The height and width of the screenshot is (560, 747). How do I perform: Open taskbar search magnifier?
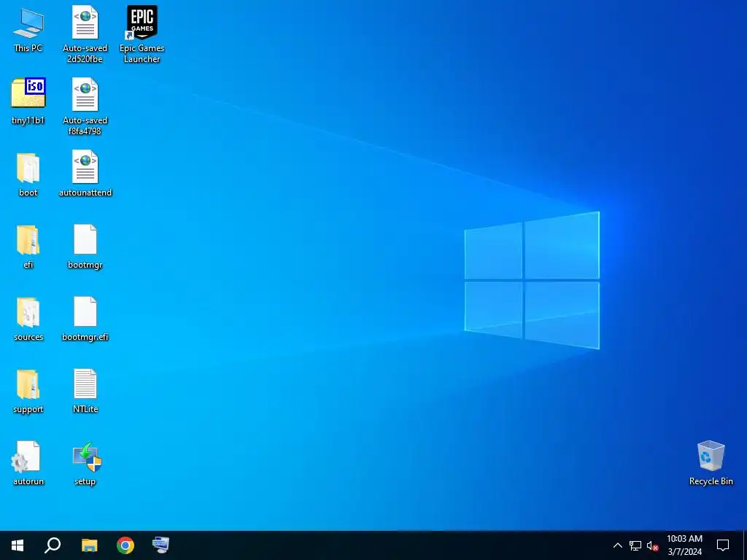[53, 545]
